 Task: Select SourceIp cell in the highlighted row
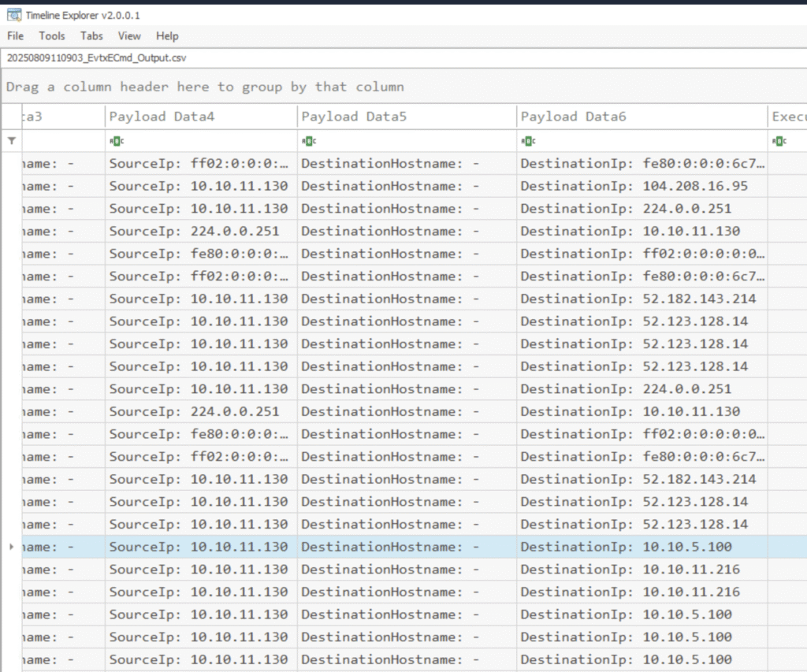199,547
